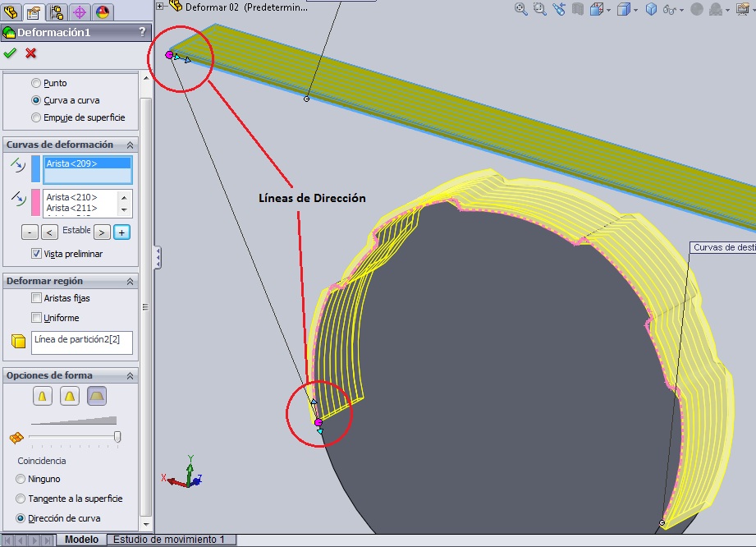Click the shape accuracy surface icon
This screenshot has width=756, height=547.
point(16,438)
